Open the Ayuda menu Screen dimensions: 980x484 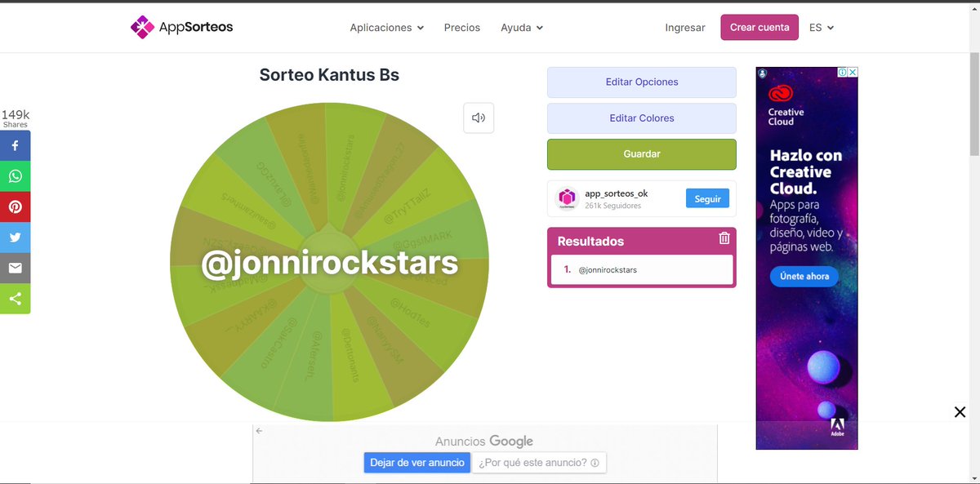[521, 27]
